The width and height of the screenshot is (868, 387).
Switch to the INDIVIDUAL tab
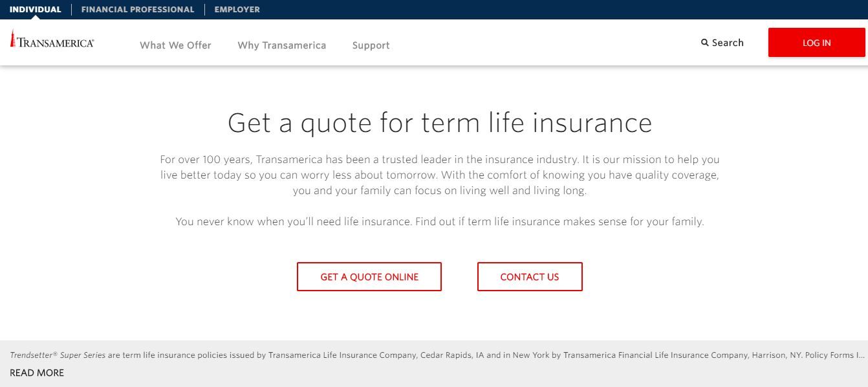35,9
